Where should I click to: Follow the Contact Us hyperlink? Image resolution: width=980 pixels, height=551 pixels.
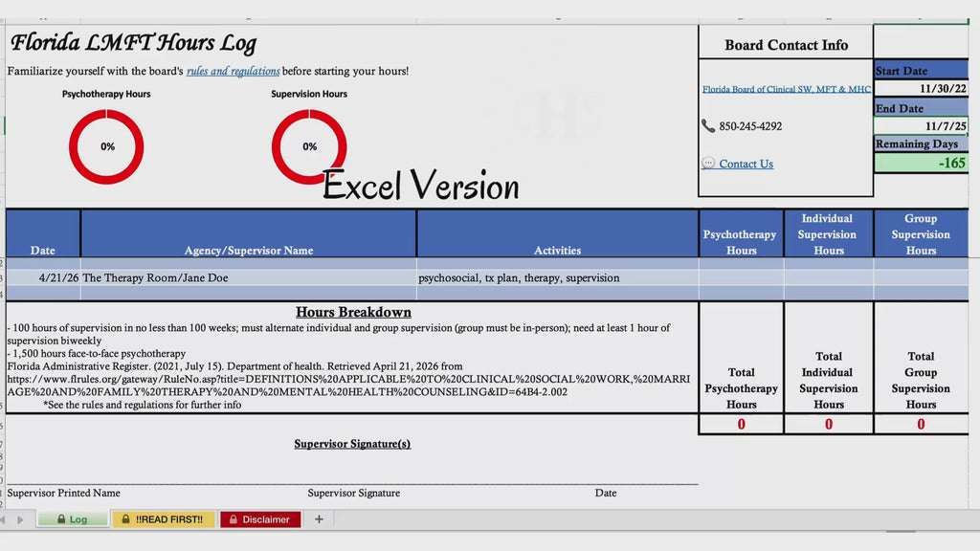coord(746,164)
